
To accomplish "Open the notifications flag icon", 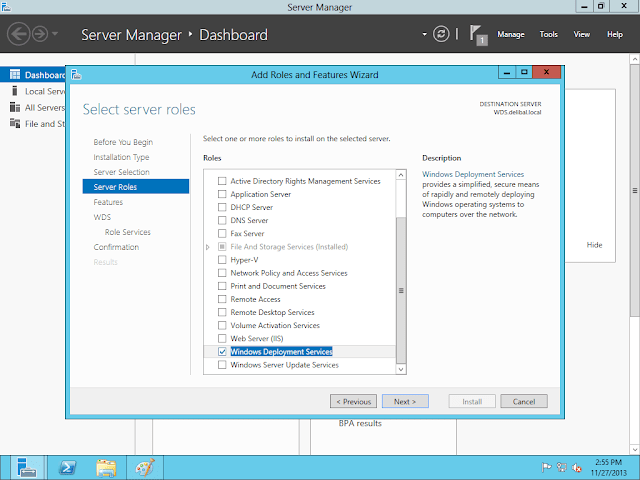I will point(477,35).
